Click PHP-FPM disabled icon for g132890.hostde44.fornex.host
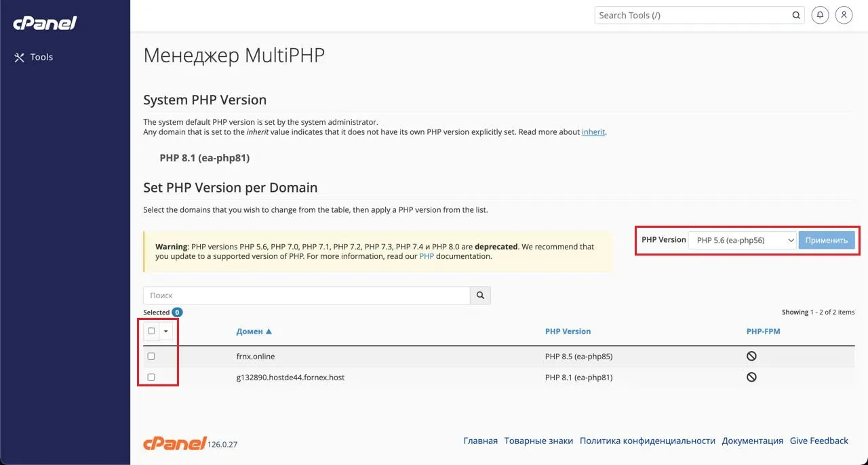 tap(751, 377)
